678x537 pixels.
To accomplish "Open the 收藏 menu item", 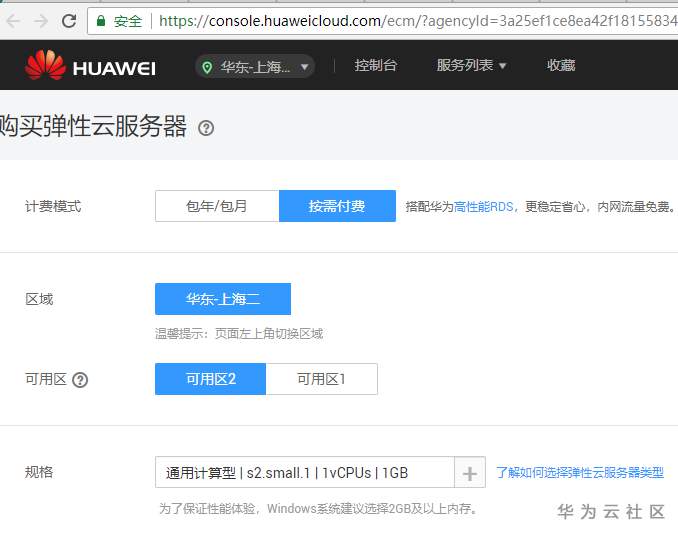I will pos(561,65).
